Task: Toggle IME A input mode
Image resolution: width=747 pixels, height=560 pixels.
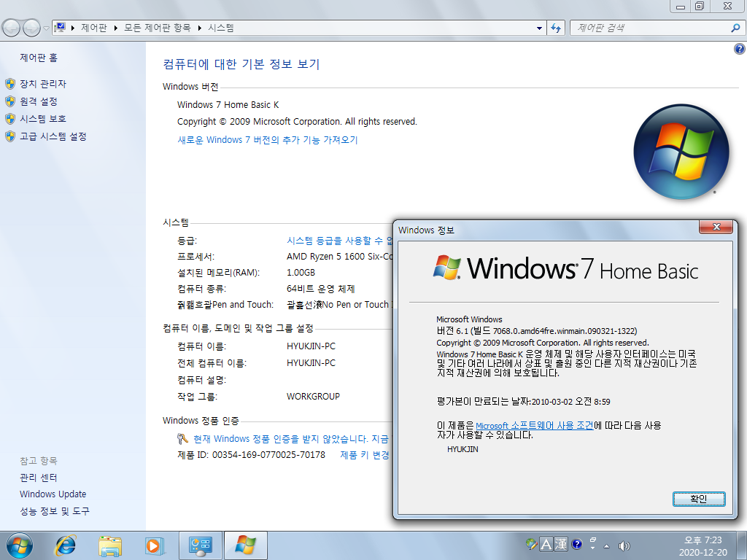Action: [546, 544]
